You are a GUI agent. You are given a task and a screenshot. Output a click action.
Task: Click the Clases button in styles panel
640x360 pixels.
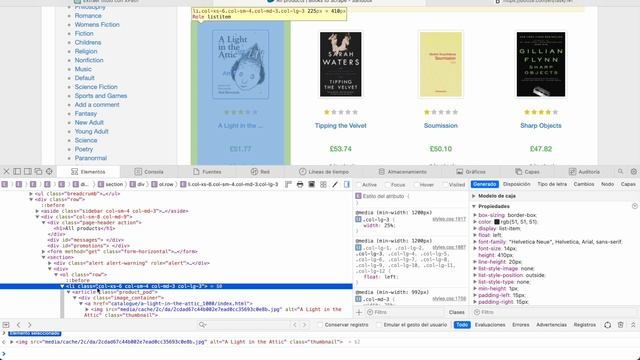pos(456,312)
